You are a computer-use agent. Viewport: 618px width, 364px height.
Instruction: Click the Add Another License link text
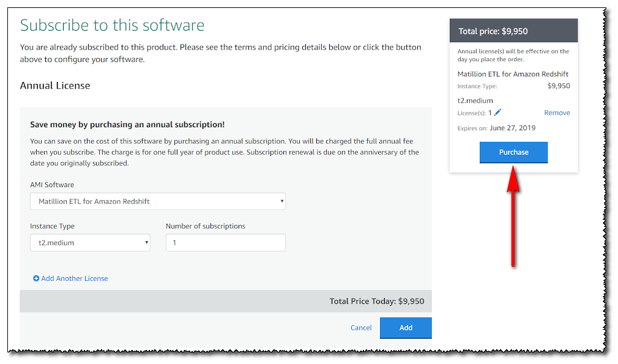74,278
